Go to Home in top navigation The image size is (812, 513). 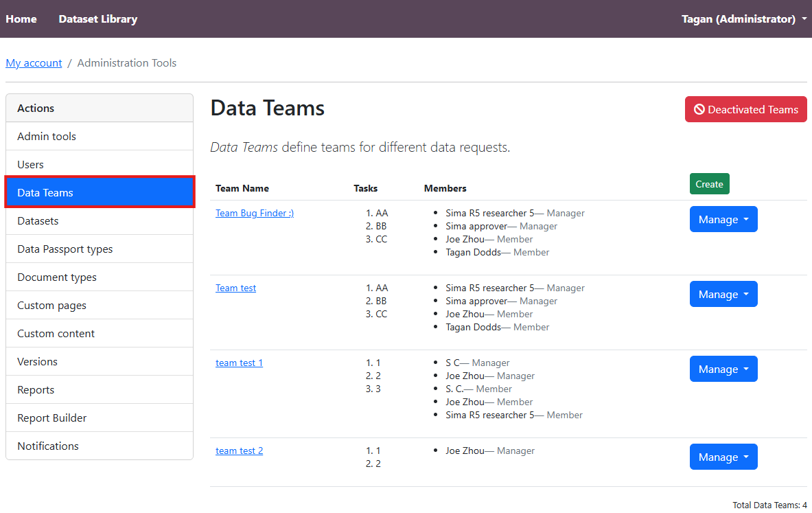tap(21, 19)
